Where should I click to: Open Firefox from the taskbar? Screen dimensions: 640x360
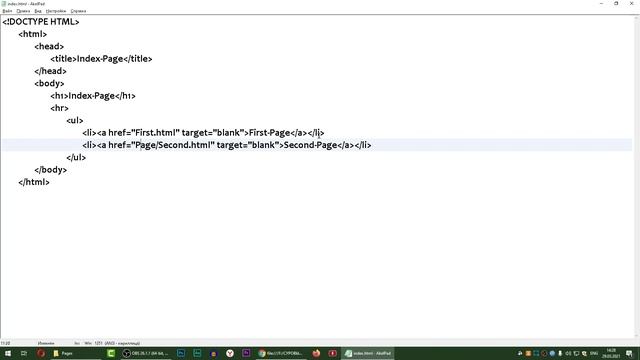coord(316,353)
